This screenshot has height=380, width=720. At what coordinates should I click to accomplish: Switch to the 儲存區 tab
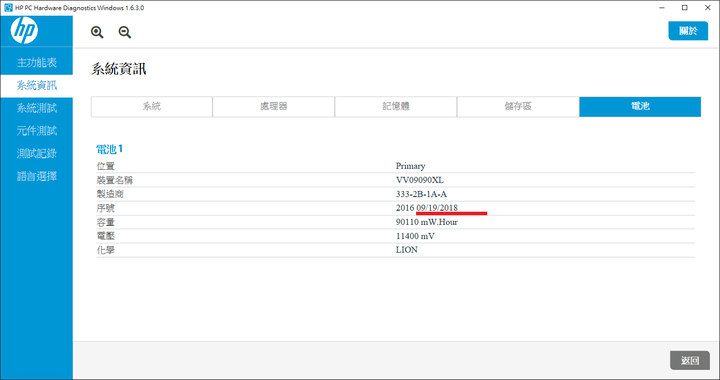coord(518,106)
